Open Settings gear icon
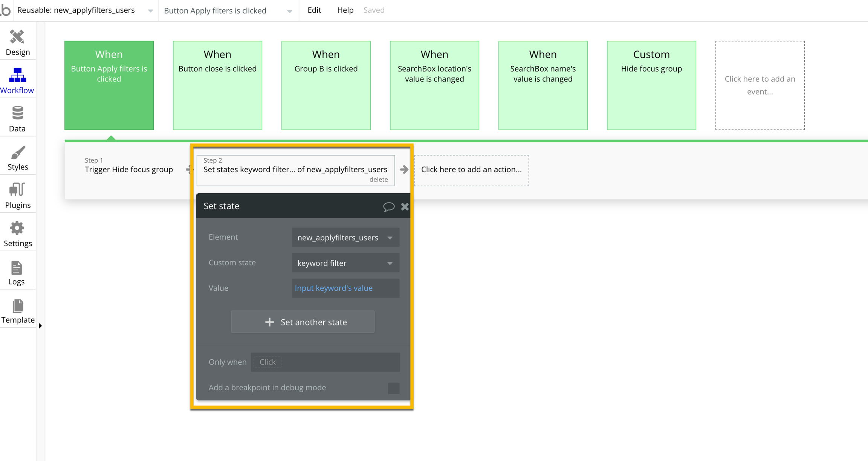Viewport: 868px width, 461px height. (17, 228)
